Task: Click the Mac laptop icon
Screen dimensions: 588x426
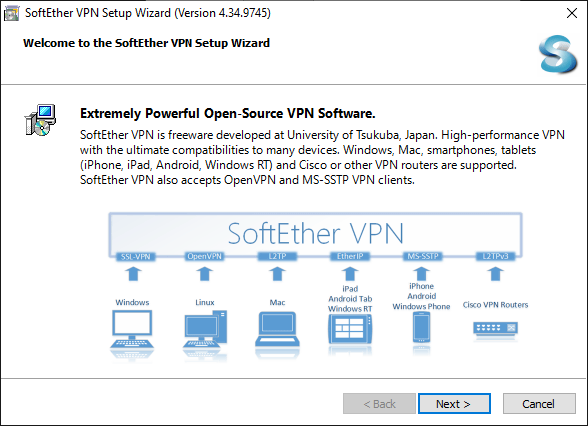Action: click(x=278, y=329)
